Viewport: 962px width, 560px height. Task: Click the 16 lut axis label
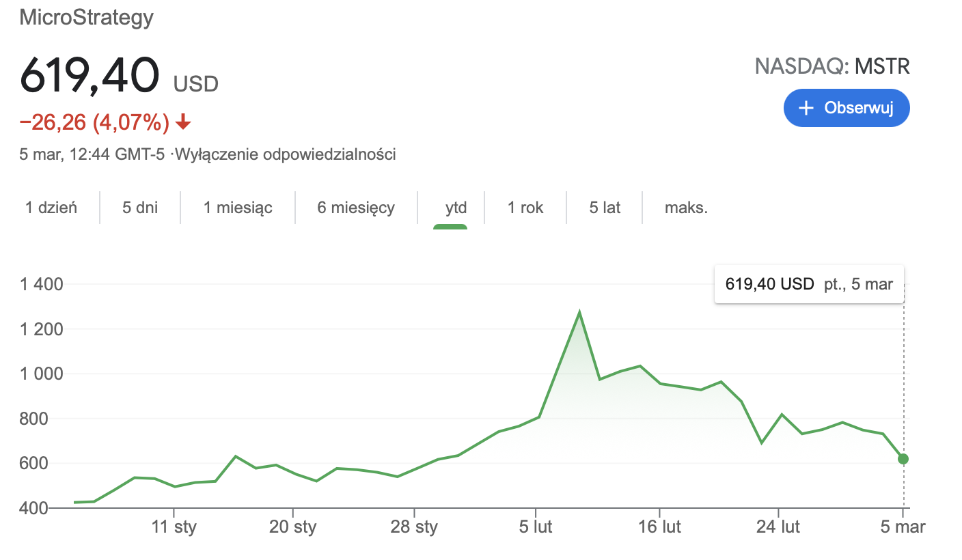(659, 527)
